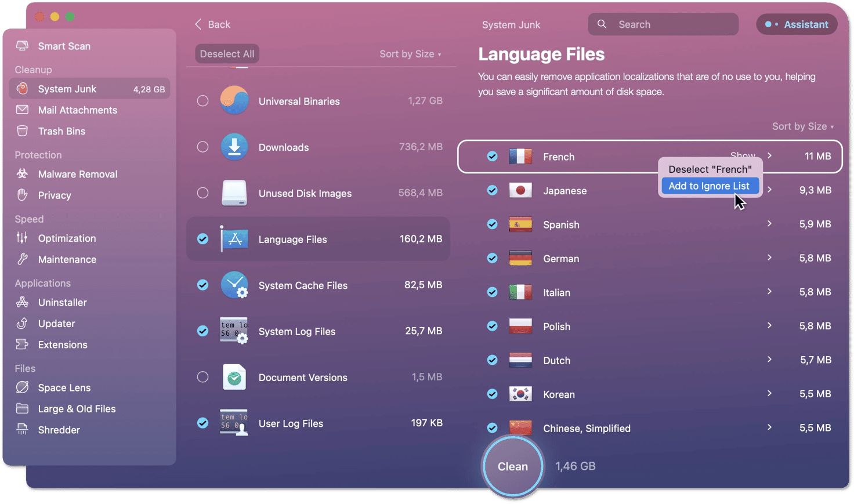Expand Chinese, Simplified row chevron
This screenshot has width=854, height=504.
[769, 427]
